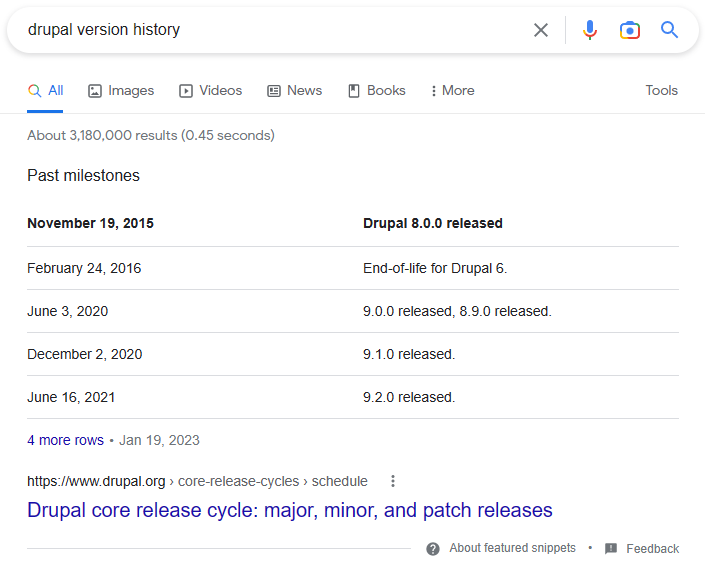Select 'November 19, 2015' table cell
Viewport: 705px width, 563px height.
click(x=90, y=223)
